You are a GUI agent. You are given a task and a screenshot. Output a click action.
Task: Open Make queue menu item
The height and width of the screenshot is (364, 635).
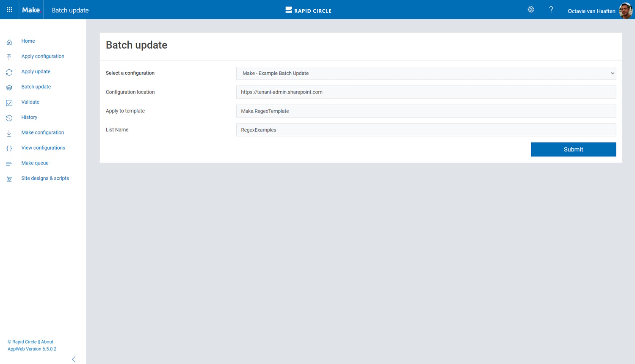(x=35, y=163)
